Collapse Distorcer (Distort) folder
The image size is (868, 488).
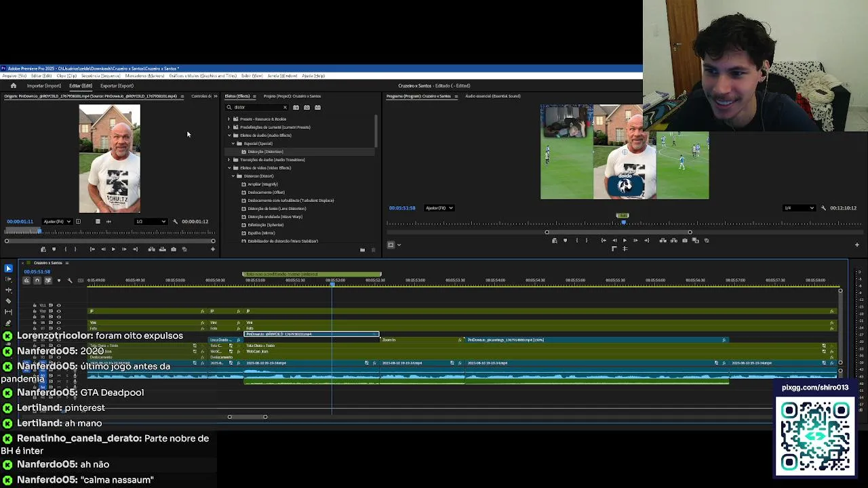tap(233, 176)
